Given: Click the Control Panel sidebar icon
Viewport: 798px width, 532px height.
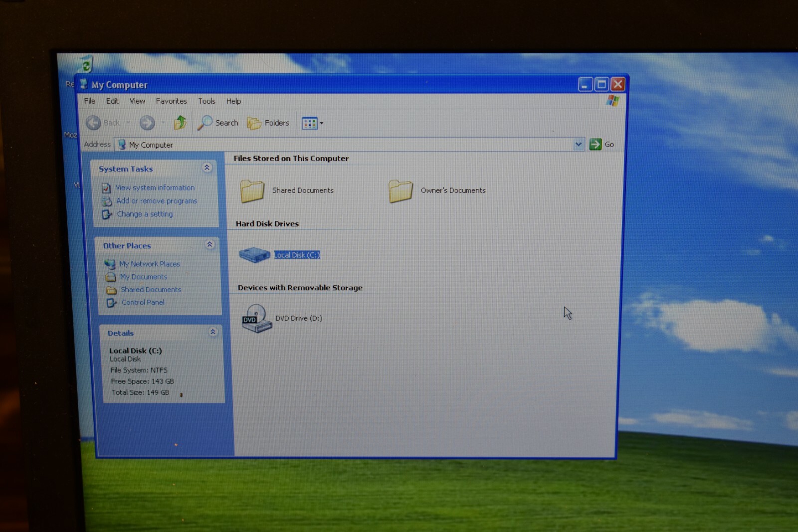Looking at the screenshot, I should (x=112, y=303).
